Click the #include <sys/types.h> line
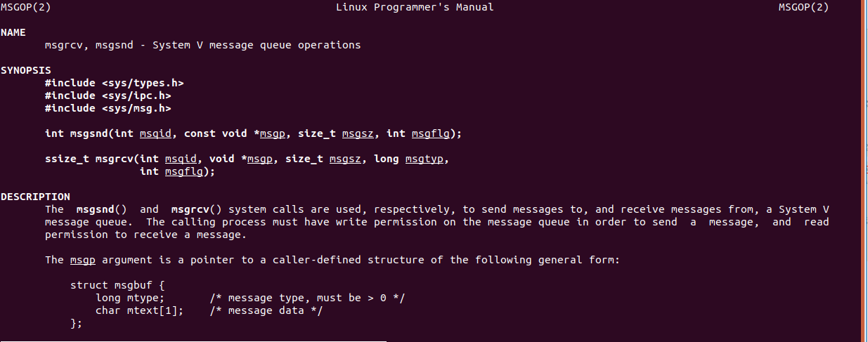The height and width of the screenshot is (342, 868). [114, 83]
